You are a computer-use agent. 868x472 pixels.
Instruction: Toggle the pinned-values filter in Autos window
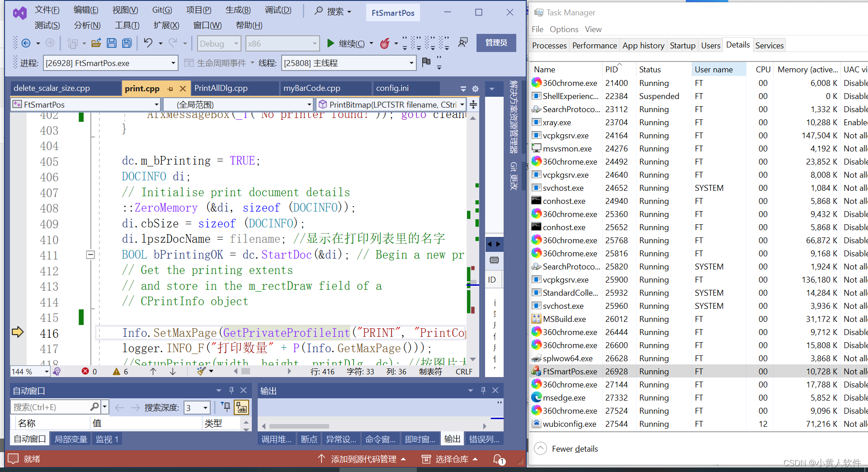(x=226, y=407)
